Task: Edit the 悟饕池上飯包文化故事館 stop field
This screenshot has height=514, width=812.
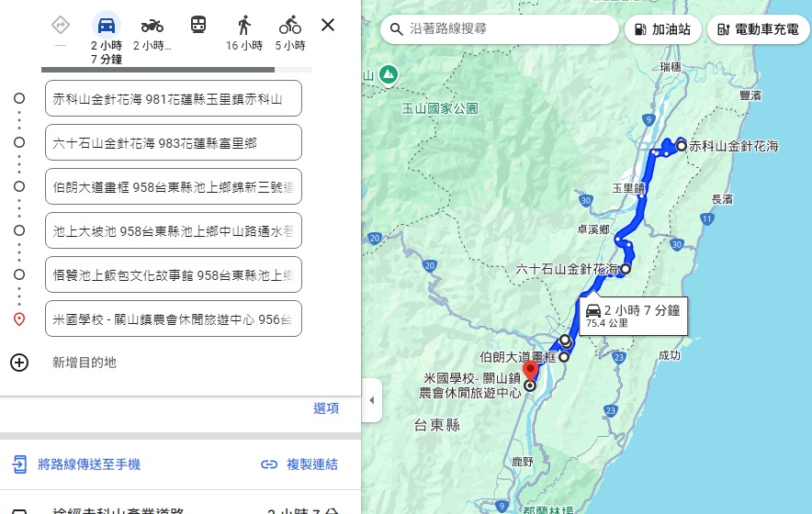Action: point(174,274)
